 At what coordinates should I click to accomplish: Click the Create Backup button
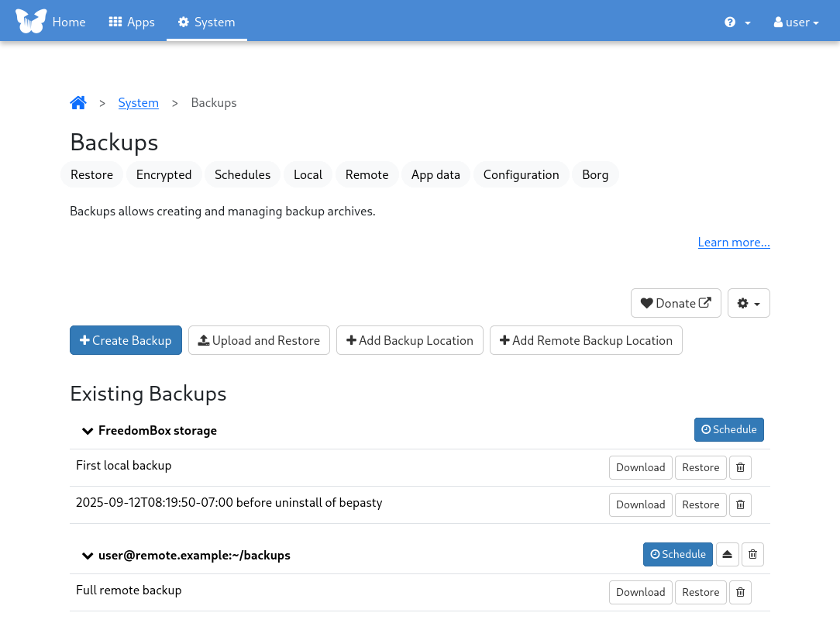tap(126, 340)
